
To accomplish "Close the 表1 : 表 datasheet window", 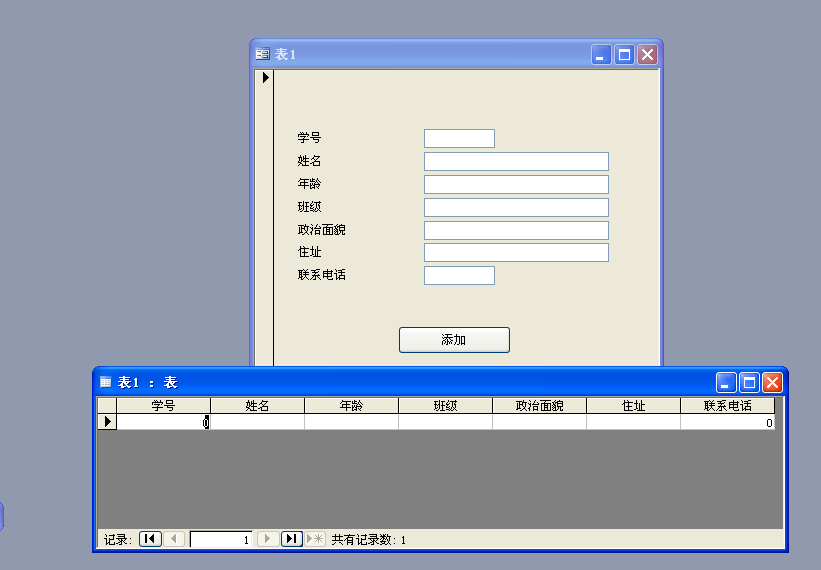I will [x=772, y=383].
